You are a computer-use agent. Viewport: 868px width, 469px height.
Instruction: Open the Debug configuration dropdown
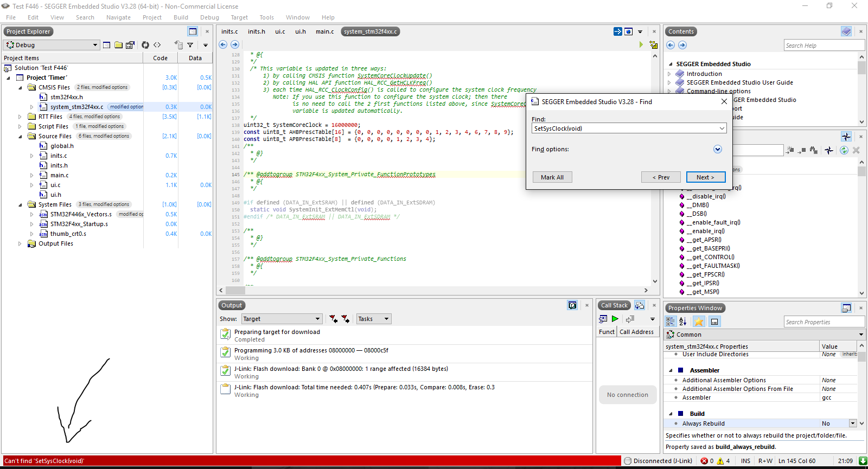[x=51, y=45]
